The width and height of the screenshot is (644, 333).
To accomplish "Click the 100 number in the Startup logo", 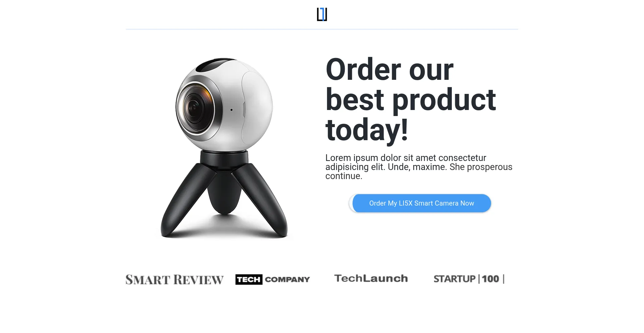I will click(x=490, y=279).
